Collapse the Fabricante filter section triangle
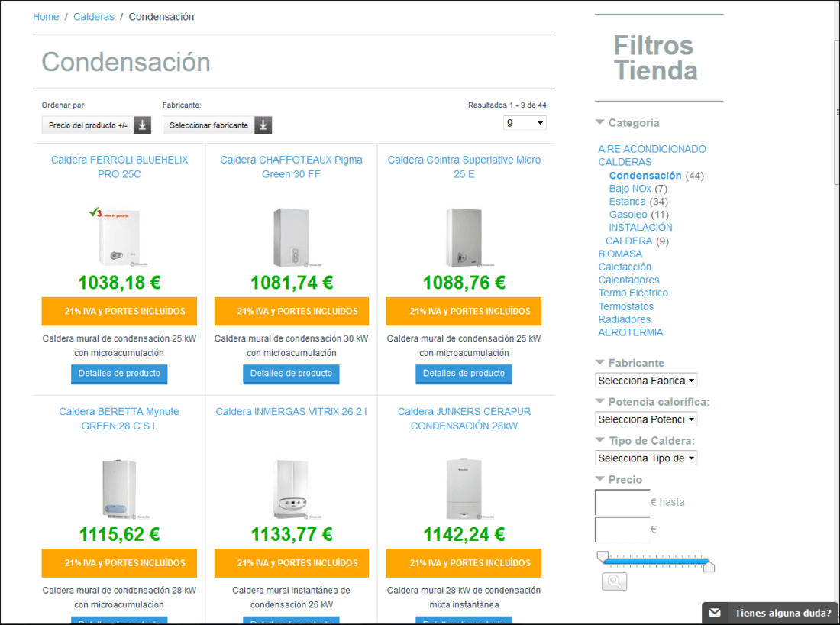Viewport: 840px width, 625px height. point(600,362)
